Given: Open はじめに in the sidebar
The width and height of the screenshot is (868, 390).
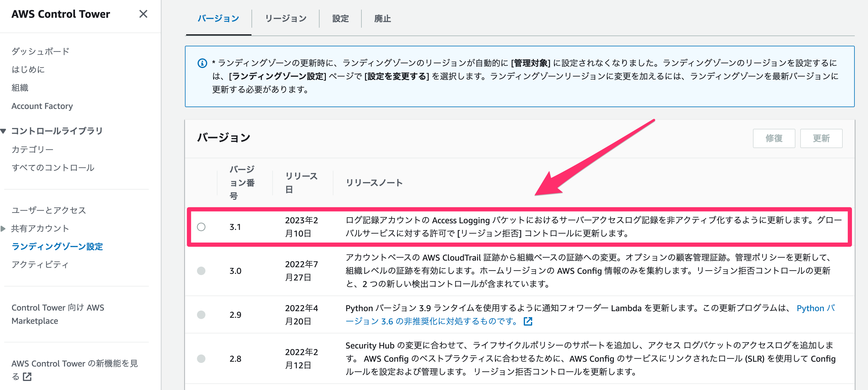Looking at the screenshot, I should click(x=28, y=70).
